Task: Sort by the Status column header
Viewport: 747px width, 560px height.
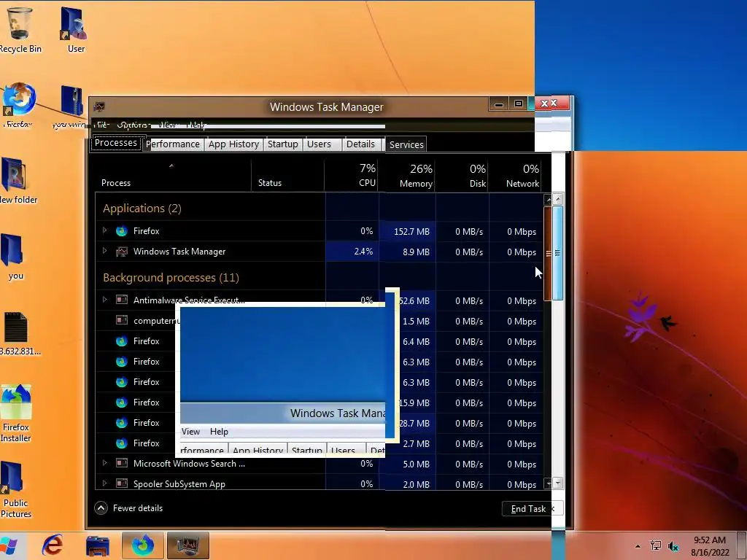Action: pyautogui.click(x=287, y=175)
